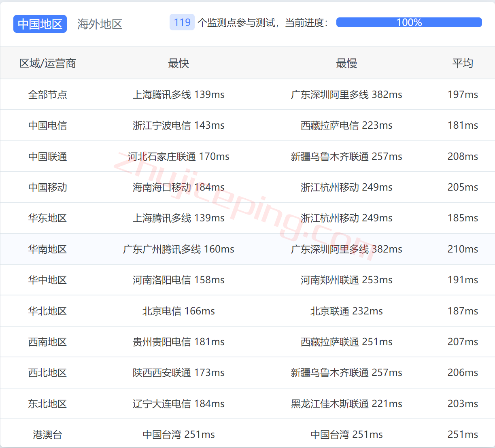Click the 平均 column header
The width and height of the screenshot is (495, 448).
[463, 63]
